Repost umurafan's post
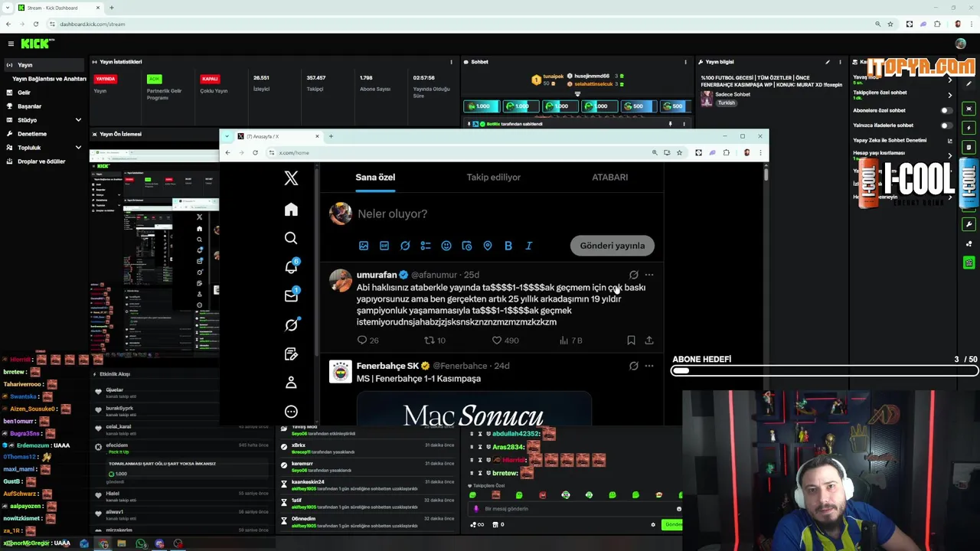Screen dimensions: 980x551 429,340
